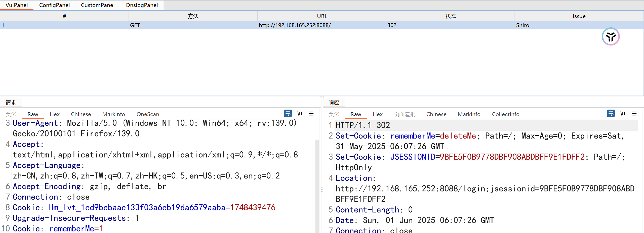
Task: Open the OneScan tab in request pane
Action: (148, 114)
